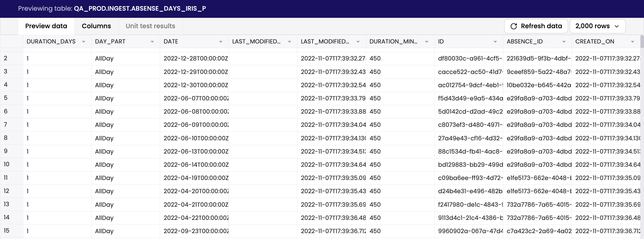Viewport: 644px width, 239px height.
Task: Open DATE column filter arrow
Action: pos(221,42)
